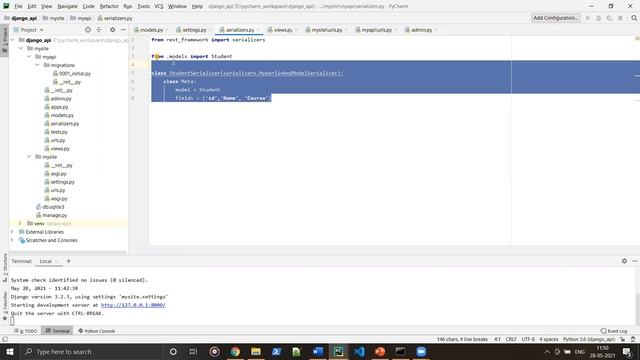The width and height of the screenshot is (640, 360).
Task: Click the Debug icon in toolbar
Action: [x=598, y=18]
